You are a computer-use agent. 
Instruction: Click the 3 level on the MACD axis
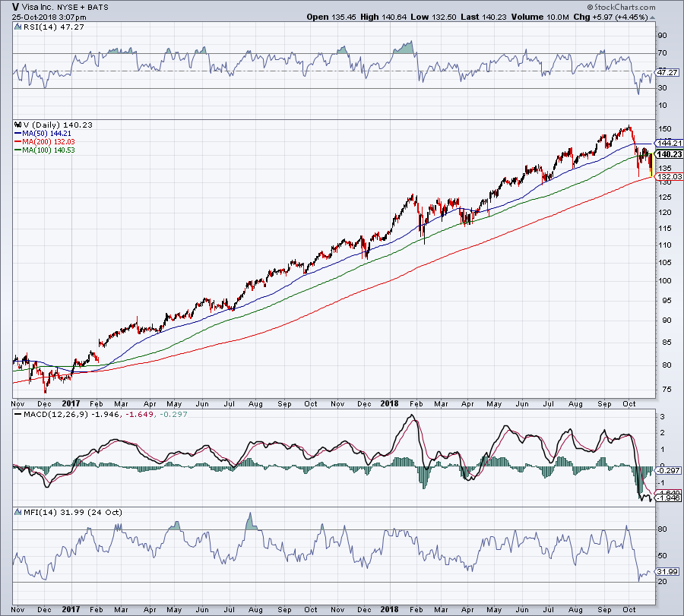click(x=662, y=417)
